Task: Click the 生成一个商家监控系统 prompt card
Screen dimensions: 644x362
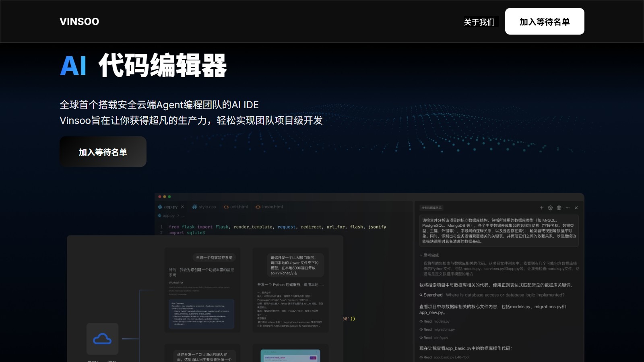Action: point(213,257)
